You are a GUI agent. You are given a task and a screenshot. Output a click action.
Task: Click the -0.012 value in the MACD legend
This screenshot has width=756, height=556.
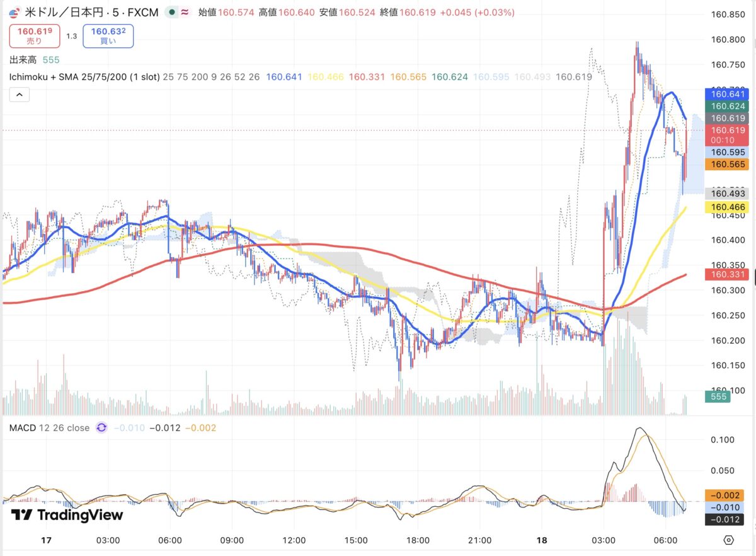coord(164,428)
